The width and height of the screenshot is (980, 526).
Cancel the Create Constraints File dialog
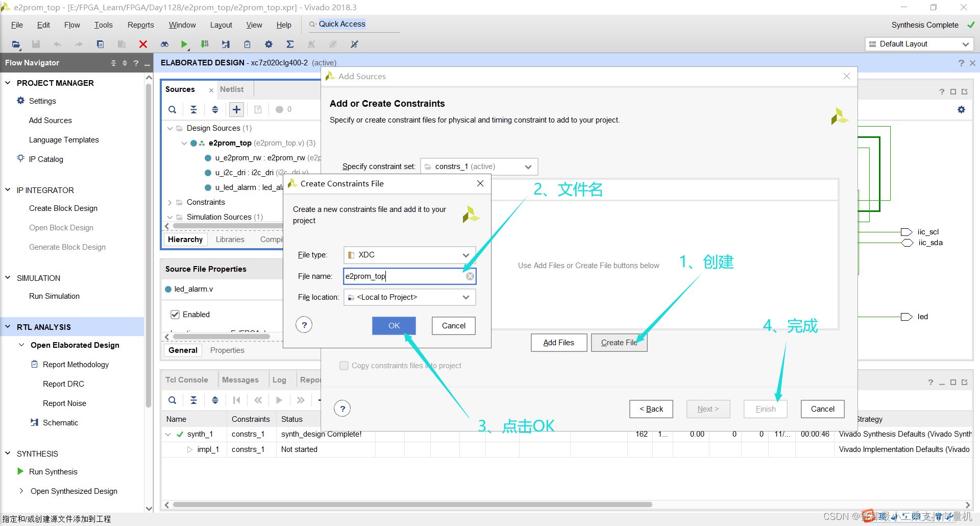point(453,326)
